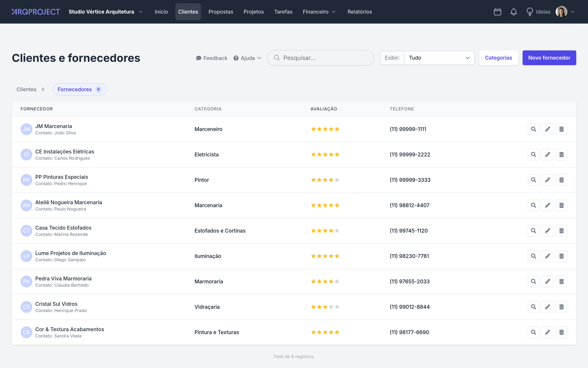
Task: Switch to the Clientes tab
Action: (30, 89)
